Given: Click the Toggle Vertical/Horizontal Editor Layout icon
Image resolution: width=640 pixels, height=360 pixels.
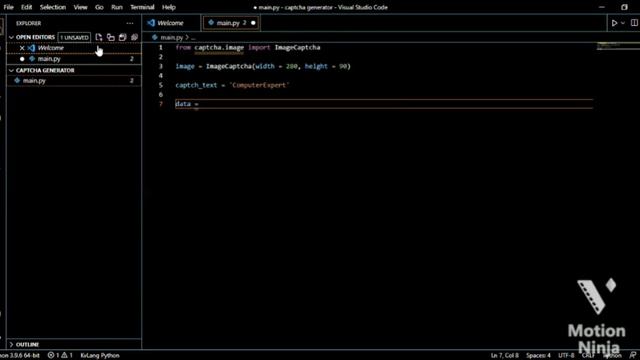Looking at the screenshot, I should pos(111,37).
